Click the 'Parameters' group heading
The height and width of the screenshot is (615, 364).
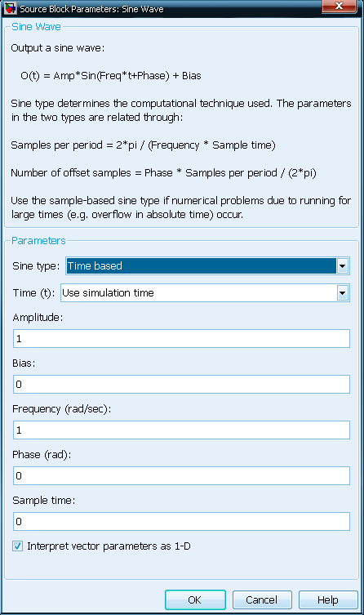click(x=38, y=240)
